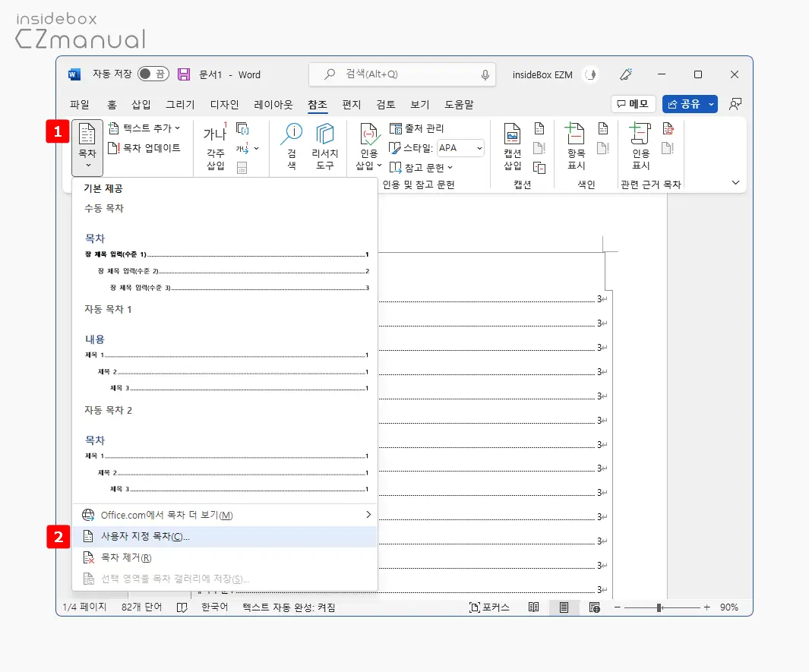Screen dimensions: 809x672
Task: Click 인용 표시 mark citation
Action: pyautogui.click(x=641, y=147)
